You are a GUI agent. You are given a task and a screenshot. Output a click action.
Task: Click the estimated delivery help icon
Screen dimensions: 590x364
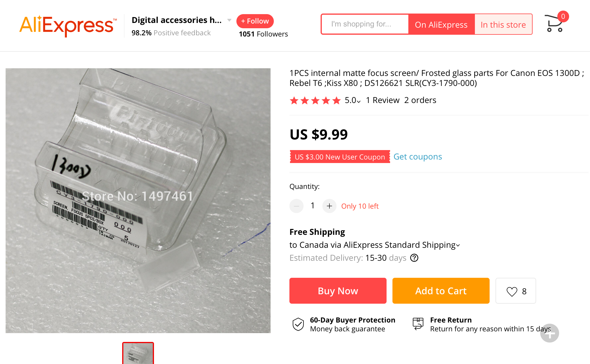414,258
